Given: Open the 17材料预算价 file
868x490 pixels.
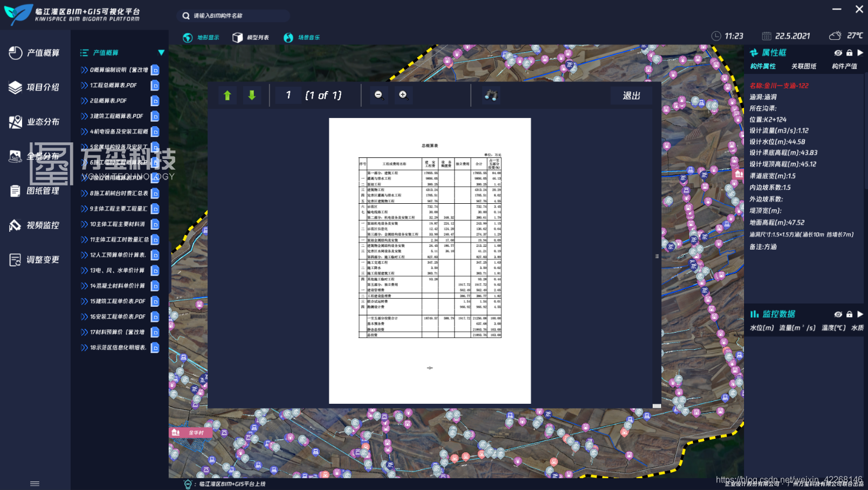Looking at the screenshot, I should tap(117, 333).
